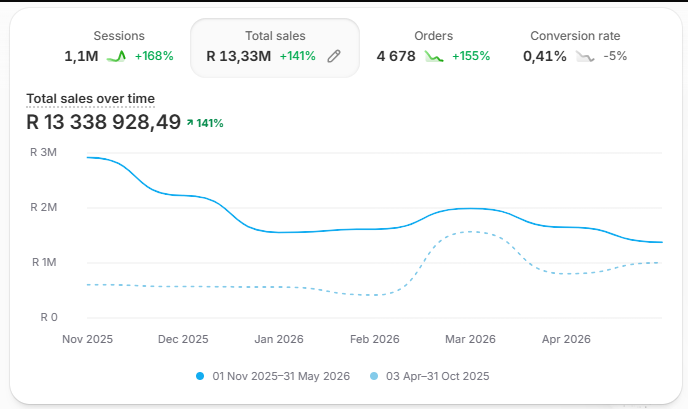Hide the 01 Nov 2025–31 May 2026 series
This screenshot has width=688, height=409.
coord(273,376)
